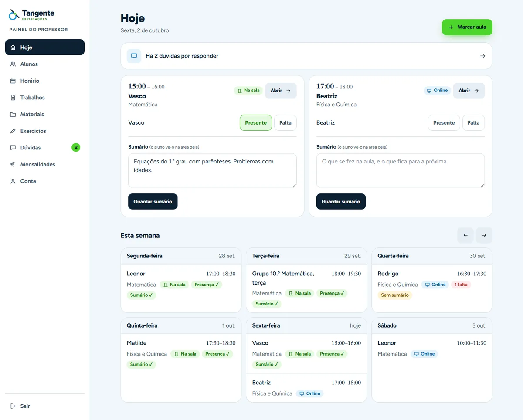
Task: Mark Vasco as Presente
Action: click(256, 123)
